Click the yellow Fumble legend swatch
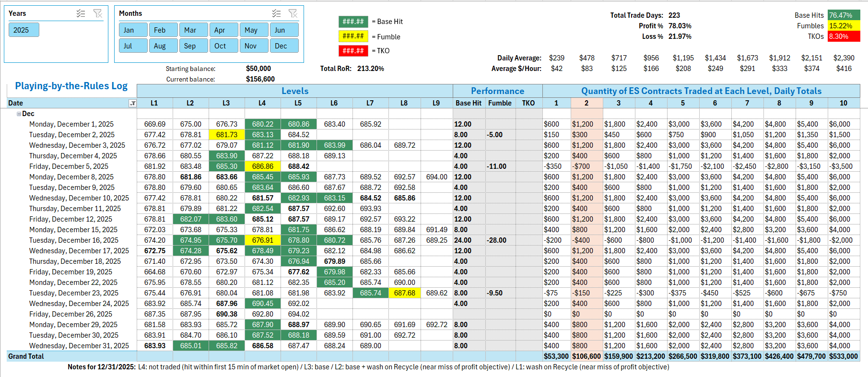Screen dimensions: 868x377 (x=353, y=36)
